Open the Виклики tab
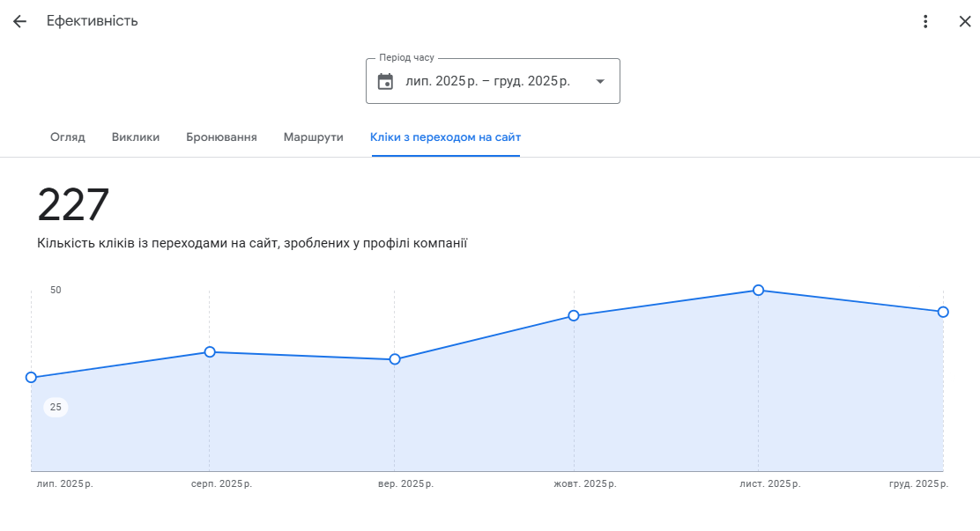Screen dimensions: 980x531 (136, 137)
